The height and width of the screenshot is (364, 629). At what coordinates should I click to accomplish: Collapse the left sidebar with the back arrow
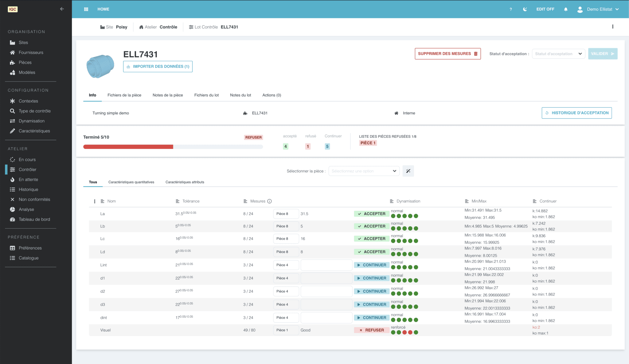point(62,9)
